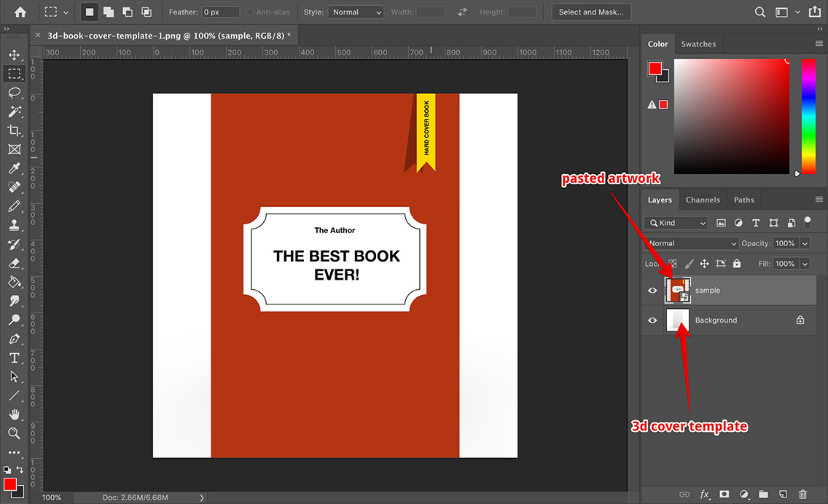
Task: Switch to the Channels tab
Action: [703, 199]
